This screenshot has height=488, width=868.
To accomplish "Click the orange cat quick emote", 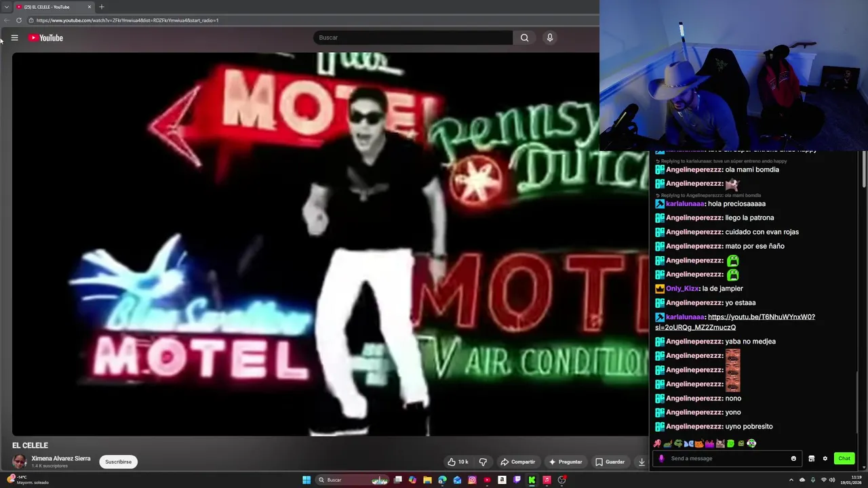I will [x=699, y=443].
